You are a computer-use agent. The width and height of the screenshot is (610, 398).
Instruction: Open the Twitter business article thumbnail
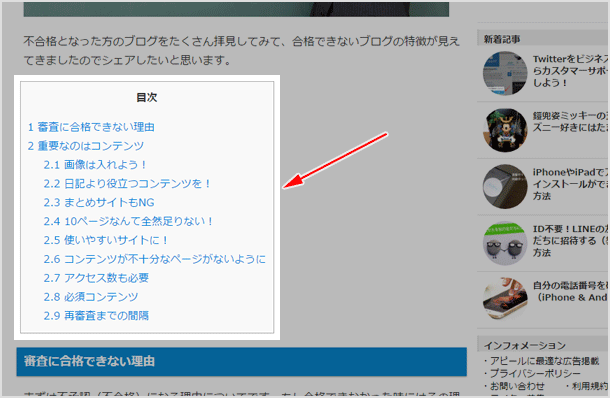[505, 74]
